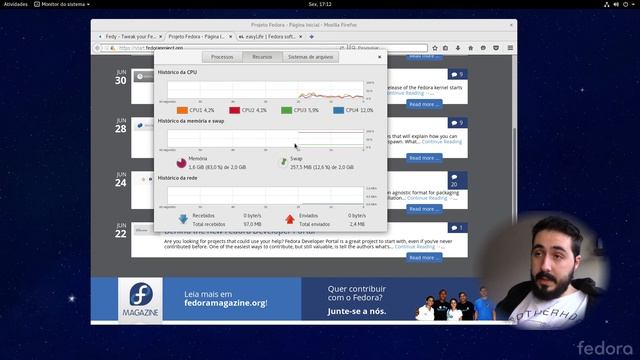Pick the green CPU3 color swatch
Screen dimensions: 640x360
[x=287, y=110]
